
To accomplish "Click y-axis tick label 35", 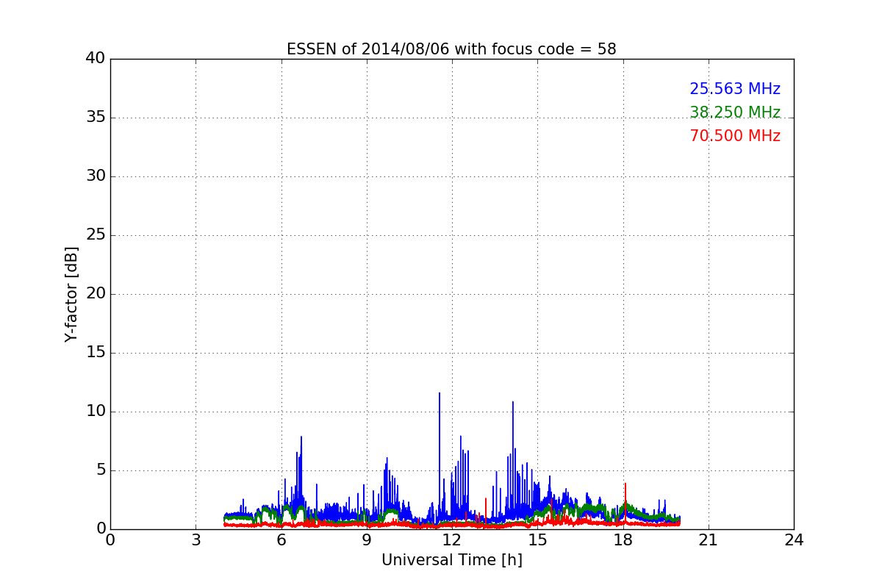I will click(96, 118).
